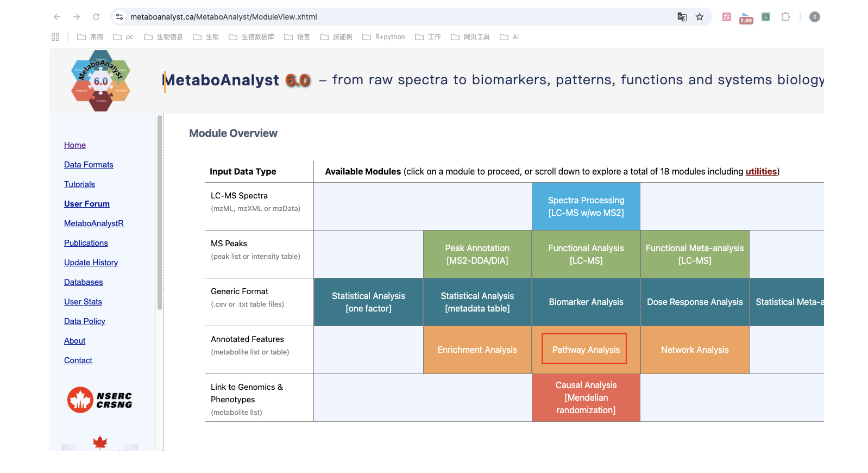
Task: Click the "LC-MS Spectra" row label
Action: [239, 196]
